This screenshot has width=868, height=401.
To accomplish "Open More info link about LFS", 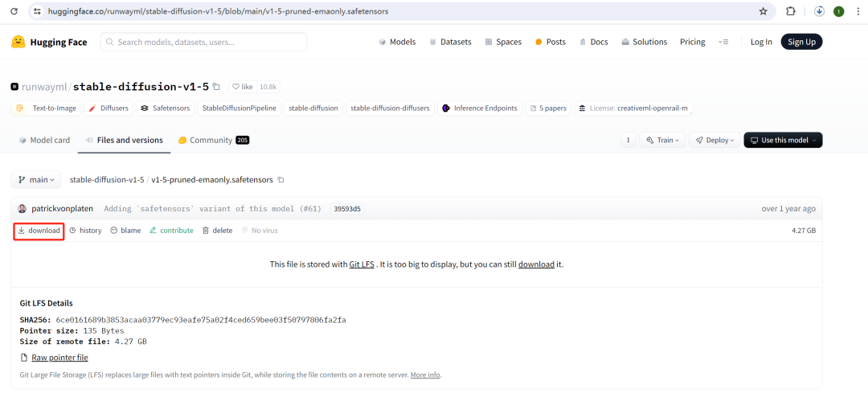I will [x=425, y=375].
